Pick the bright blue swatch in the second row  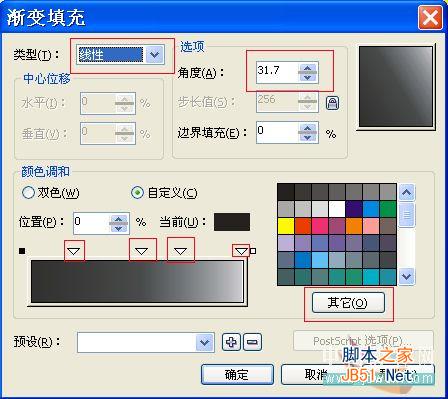pyautogui.click(x=371, y=209)
